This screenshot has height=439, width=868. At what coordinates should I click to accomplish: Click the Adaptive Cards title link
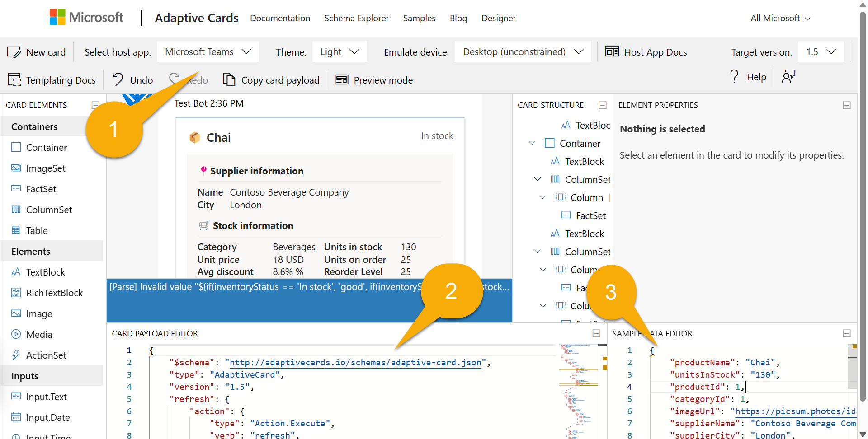coord(197,18)
